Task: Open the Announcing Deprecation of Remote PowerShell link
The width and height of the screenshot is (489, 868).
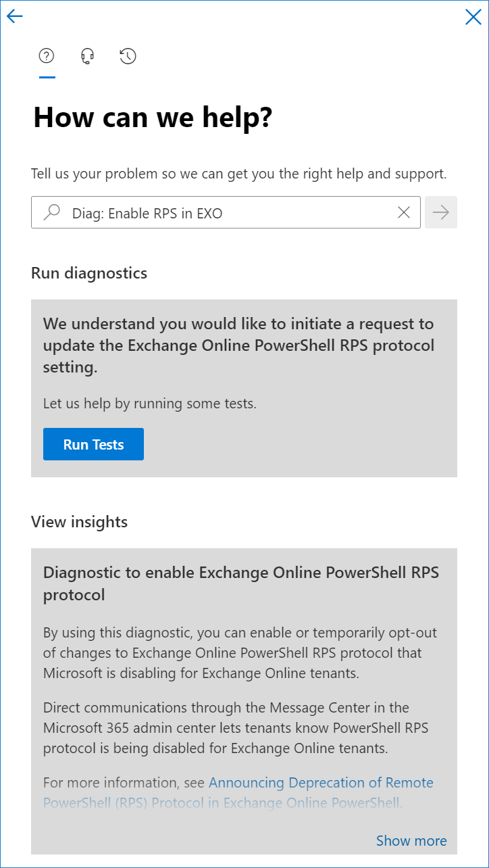Action: pyautogui.click(x=321, y=782)
